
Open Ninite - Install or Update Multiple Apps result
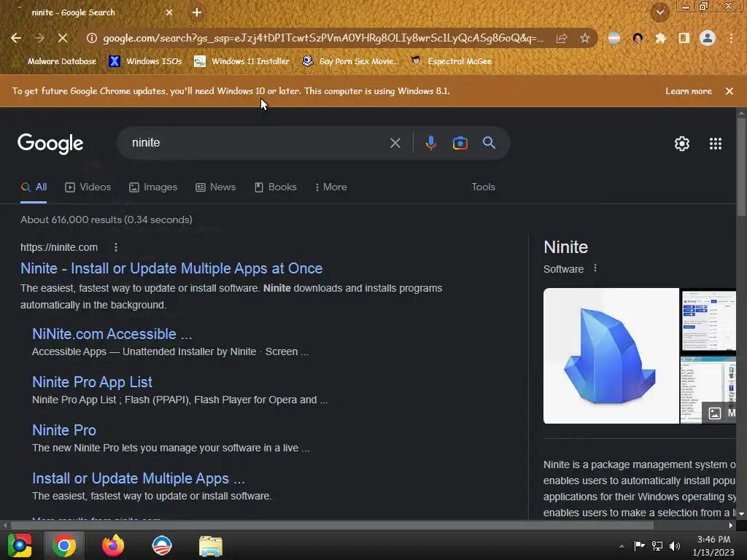[171, 268]
